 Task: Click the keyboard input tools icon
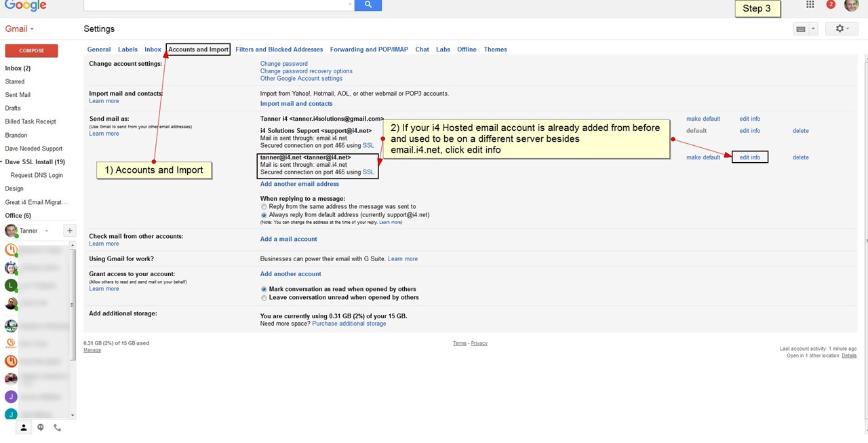[801, 29]
